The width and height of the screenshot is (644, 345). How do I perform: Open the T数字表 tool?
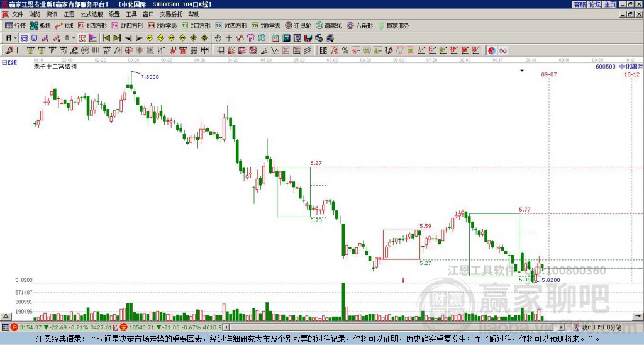266,25
